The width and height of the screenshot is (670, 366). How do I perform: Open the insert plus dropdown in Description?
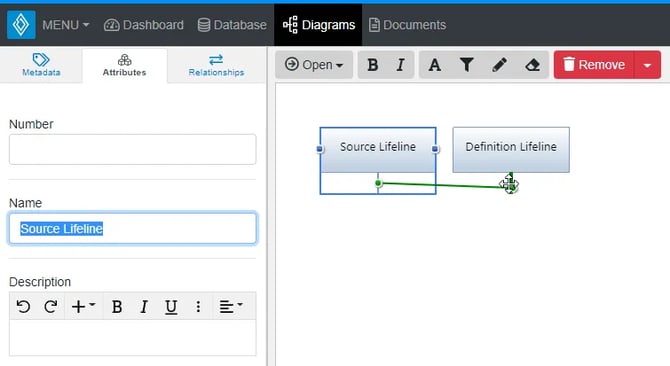click(83, 307)
